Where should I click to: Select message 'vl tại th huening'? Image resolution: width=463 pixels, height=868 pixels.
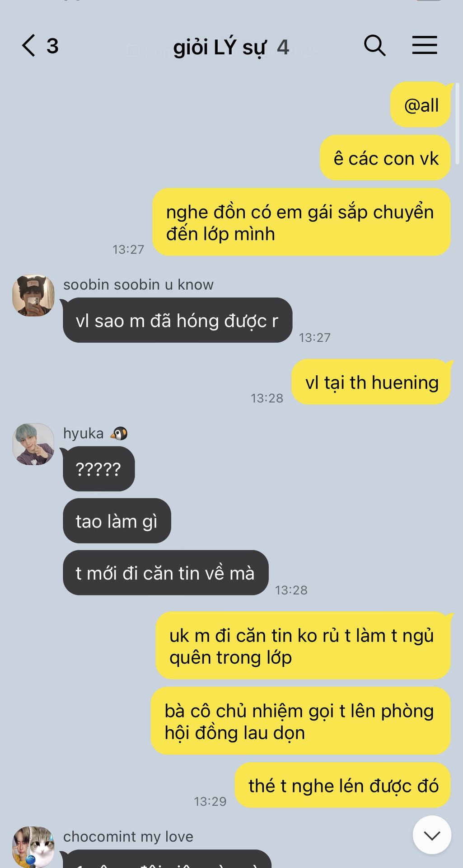coord(371,382)
